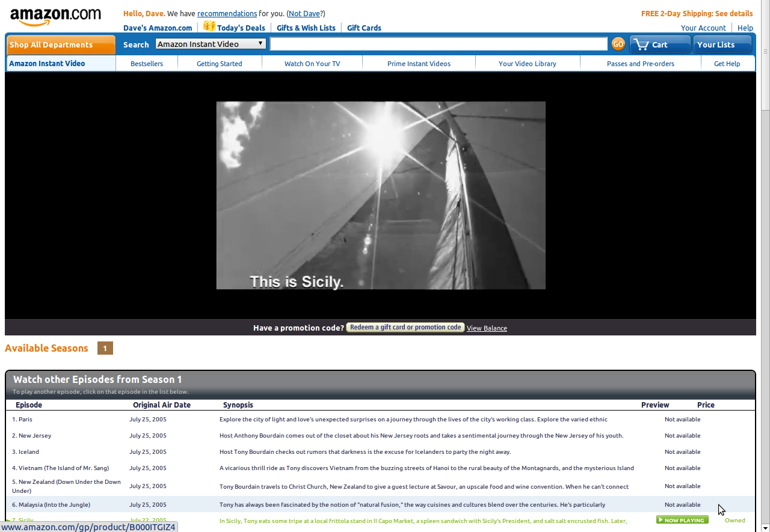Open the Watch On Your TV tab
Screen dimensions: 770x532
pos(312,63)
